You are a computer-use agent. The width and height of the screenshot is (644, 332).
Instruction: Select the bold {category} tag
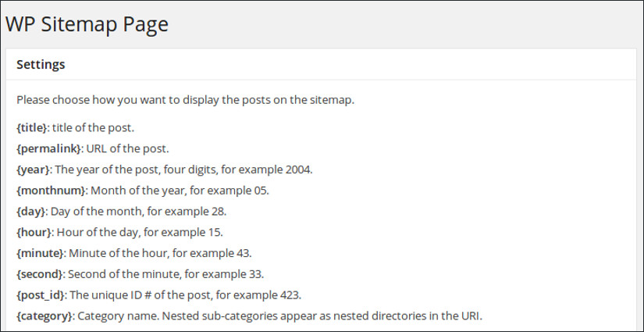tap(44, 316)
